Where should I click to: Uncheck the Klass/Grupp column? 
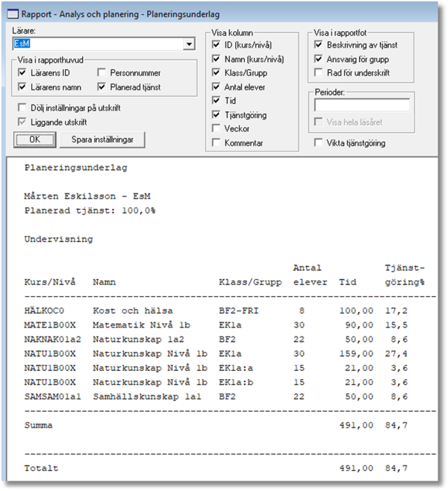[217, 73]
